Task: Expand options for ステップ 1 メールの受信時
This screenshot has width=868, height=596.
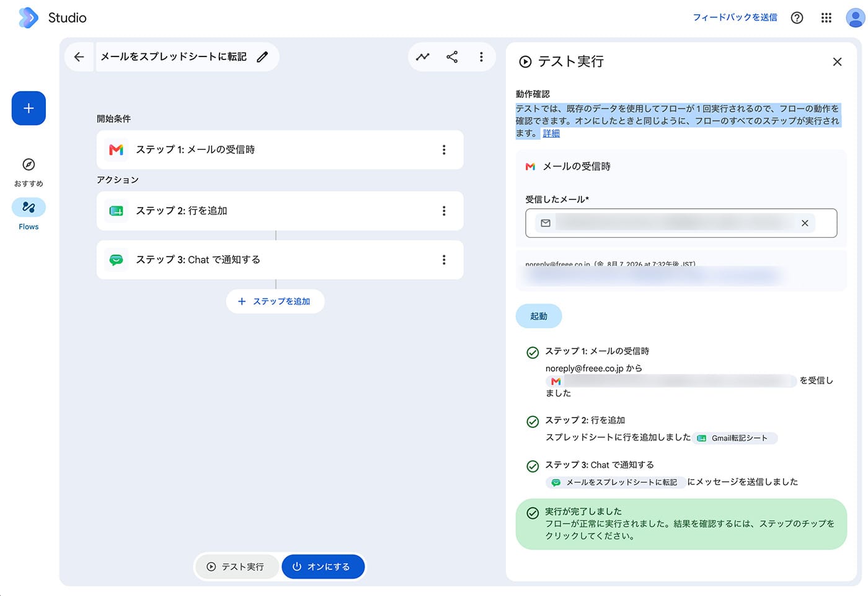Action: [x=444, y=150]
